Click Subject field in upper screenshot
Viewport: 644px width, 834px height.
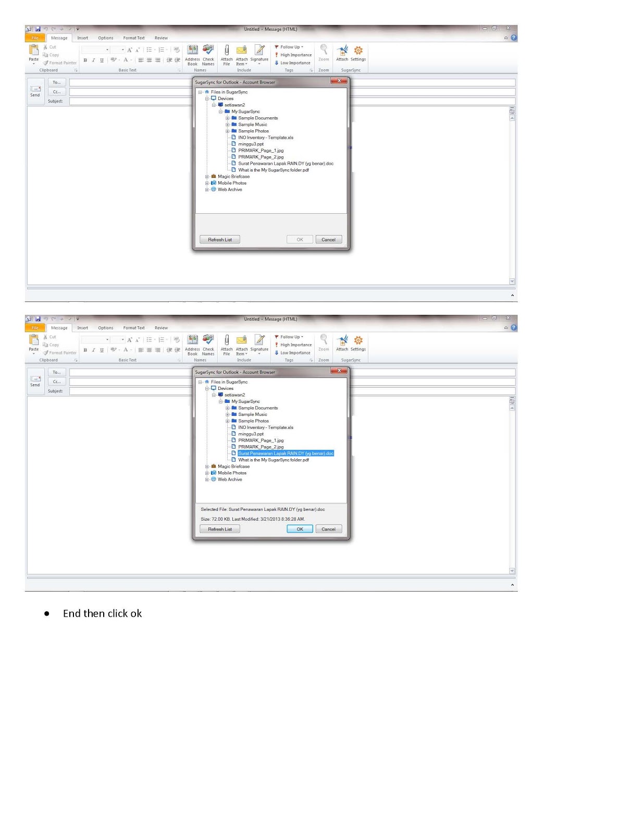tap(292, 101)
